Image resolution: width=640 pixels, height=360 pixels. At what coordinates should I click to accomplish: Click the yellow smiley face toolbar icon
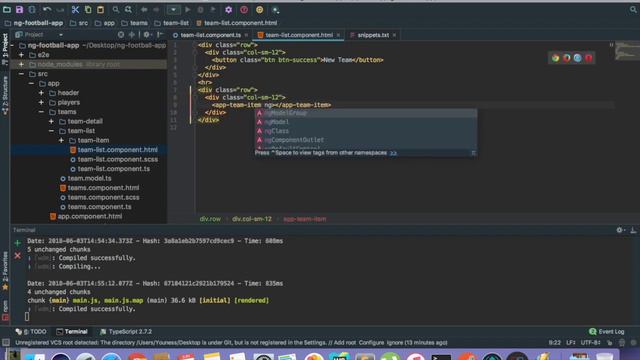[x=260, y=9]
